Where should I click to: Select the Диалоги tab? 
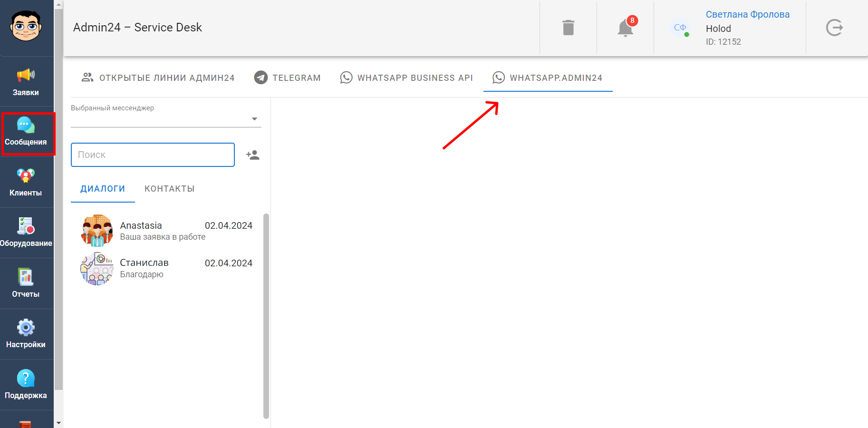click(x=103, y=189)
